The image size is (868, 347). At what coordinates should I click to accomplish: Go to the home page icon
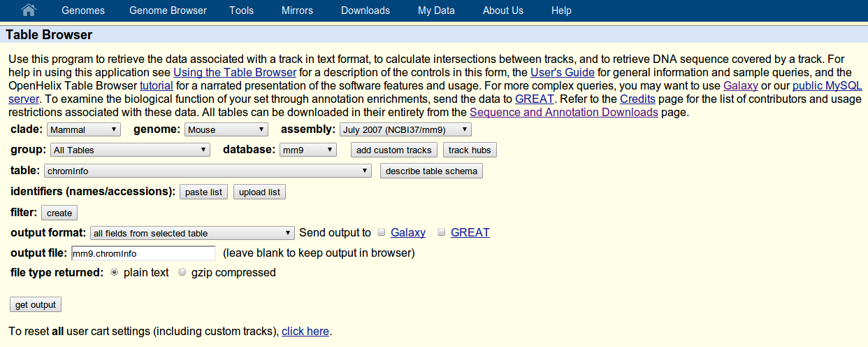[29, 10]
